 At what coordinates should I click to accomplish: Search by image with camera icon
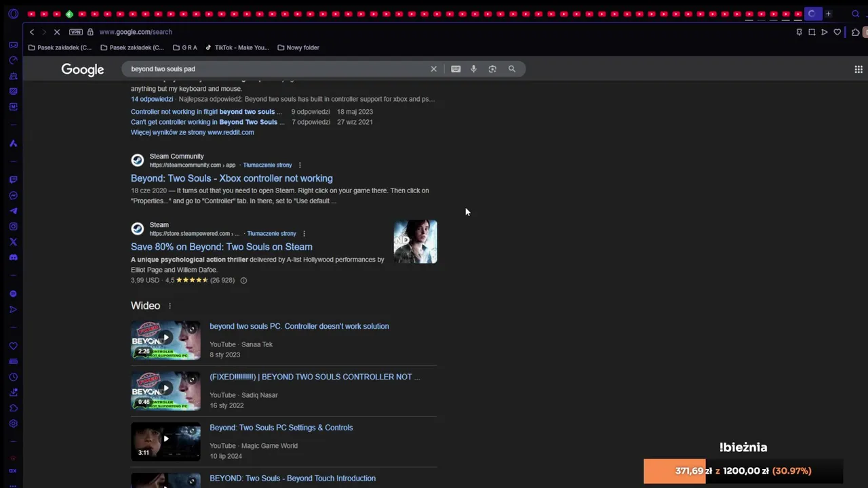pos(492,68)
